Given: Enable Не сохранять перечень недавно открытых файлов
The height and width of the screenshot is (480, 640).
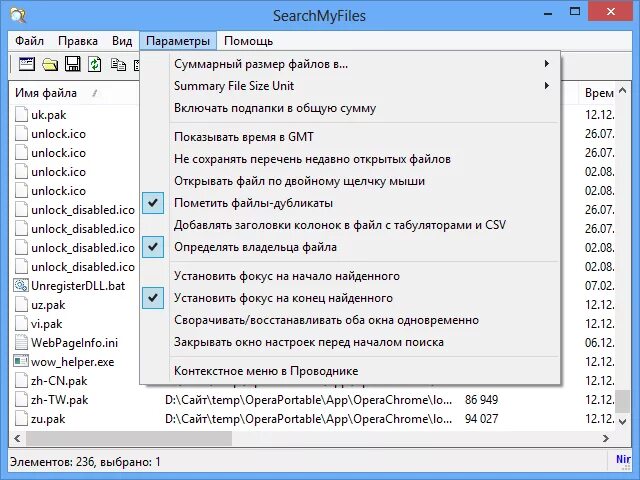Looking at the screenshot, I should (350, 159).
